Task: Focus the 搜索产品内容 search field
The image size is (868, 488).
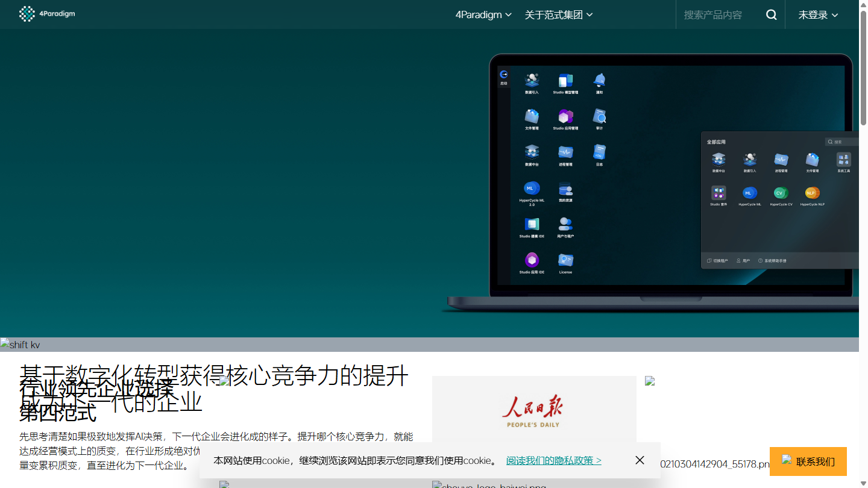Action: click(720, 14)
